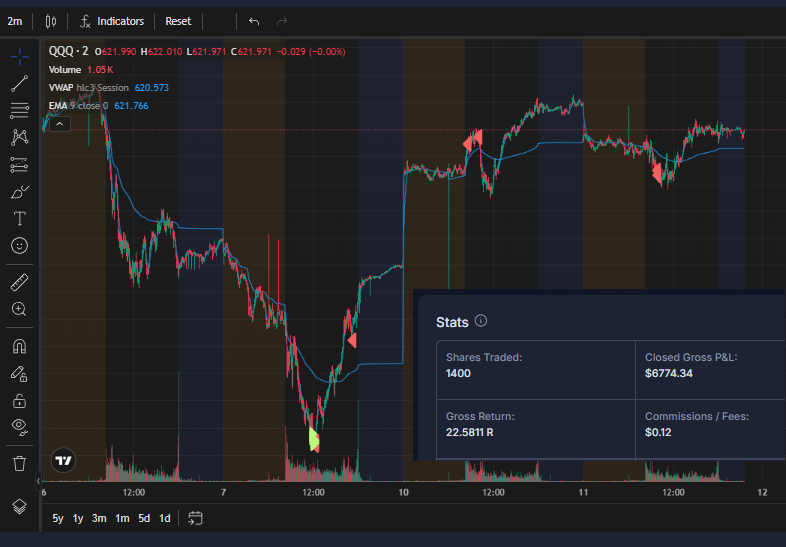Select the Volume indicator legend
The width and height of the screenshot is (786, 547).
coord(65,70)
